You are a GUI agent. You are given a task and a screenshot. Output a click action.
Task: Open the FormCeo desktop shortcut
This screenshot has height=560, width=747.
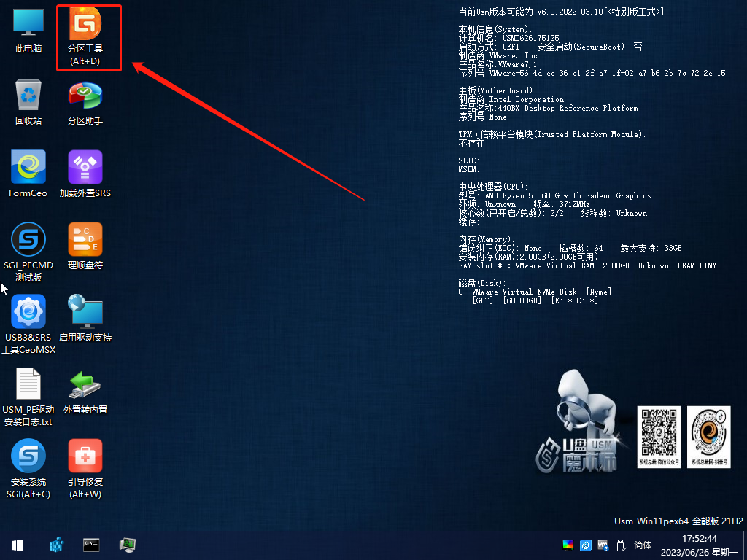28,174
